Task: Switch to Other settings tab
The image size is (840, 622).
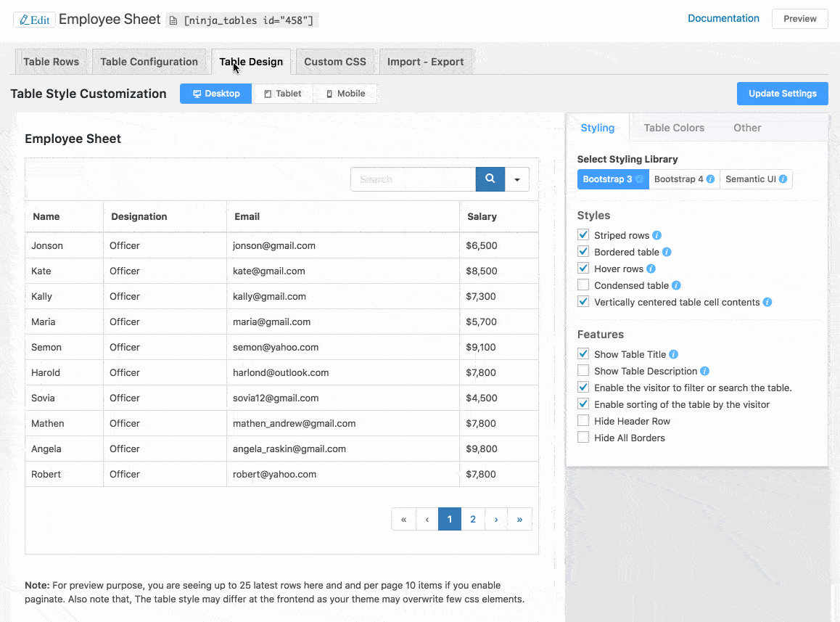Action: (747, 128)
